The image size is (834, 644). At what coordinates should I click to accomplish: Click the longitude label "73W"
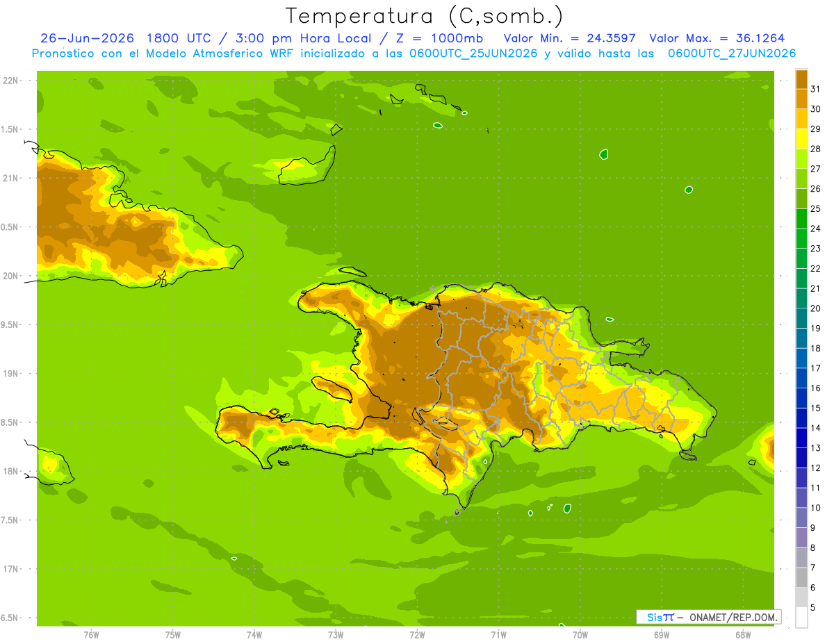click(x=336, y=634)
